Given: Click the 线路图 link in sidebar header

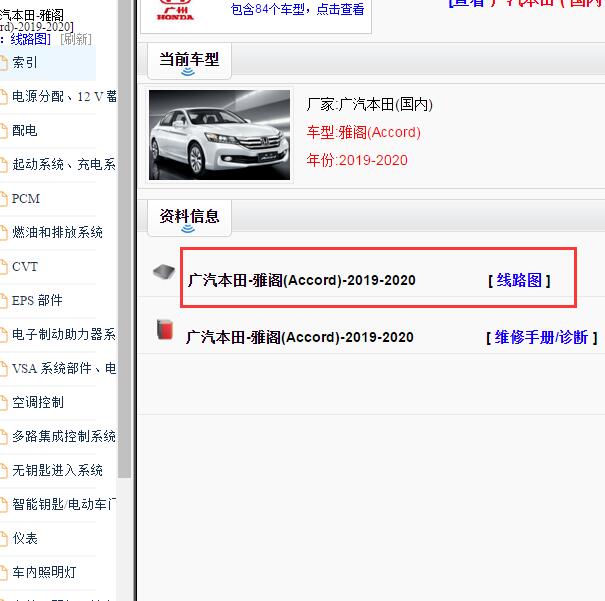Looking at the screenshot, I should [x=30, y=39].
